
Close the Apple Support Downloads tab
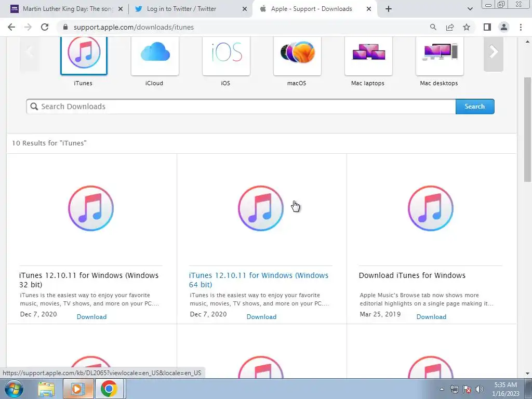tap(369, 9)
